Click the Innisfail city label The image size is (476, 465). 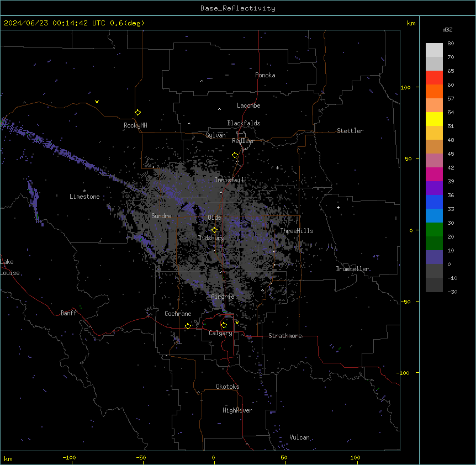pyautogui.click(x=229, y=180)
